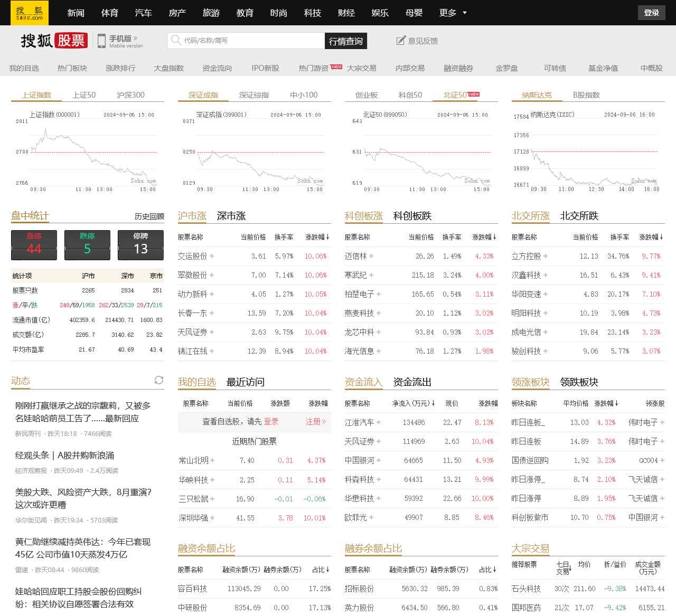
Task: Select the 沪深300 index tab
Action: point(130,95)
